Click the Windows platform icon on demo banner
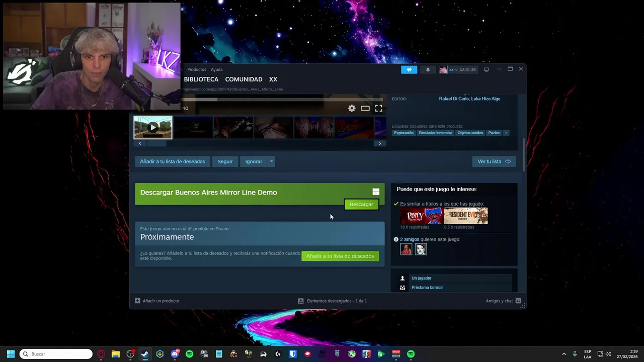 (x=376, y=192)
